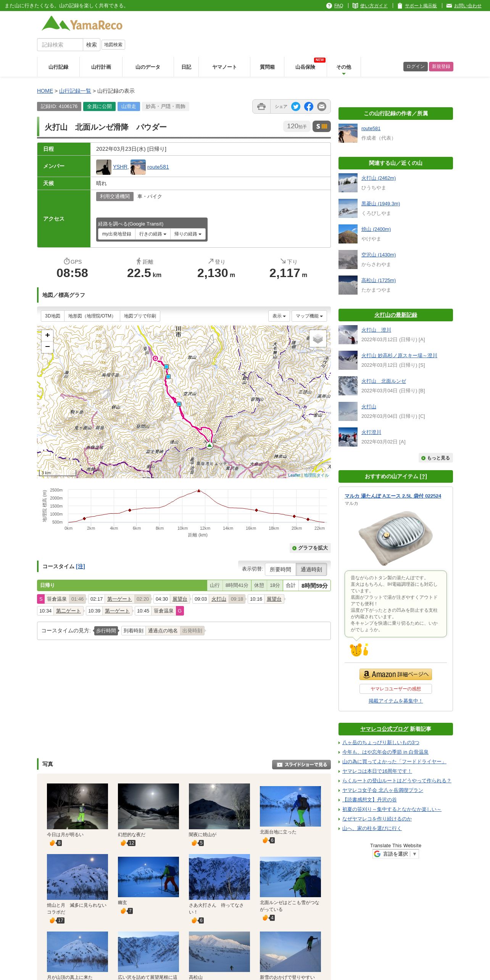Viewport: 490px width, 980px height.
Task: Share the record on Twitter
Action: coord(296,106)
